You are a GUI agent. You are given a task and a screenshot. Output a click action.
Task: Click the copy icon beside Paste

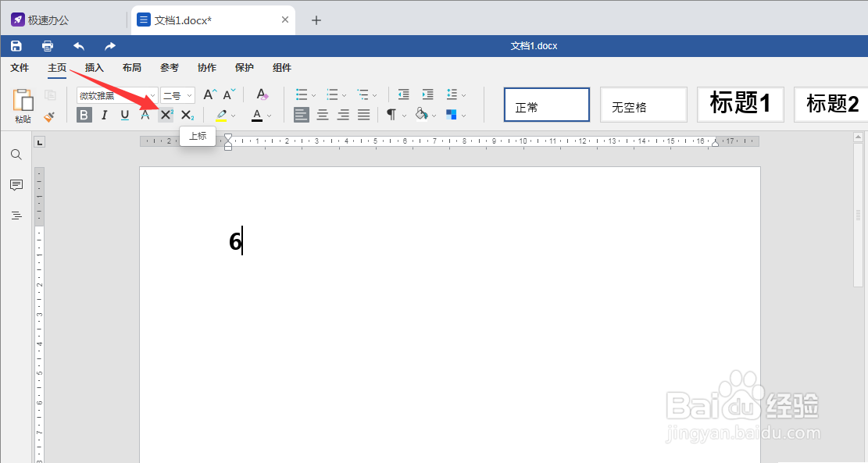[50, 95]
